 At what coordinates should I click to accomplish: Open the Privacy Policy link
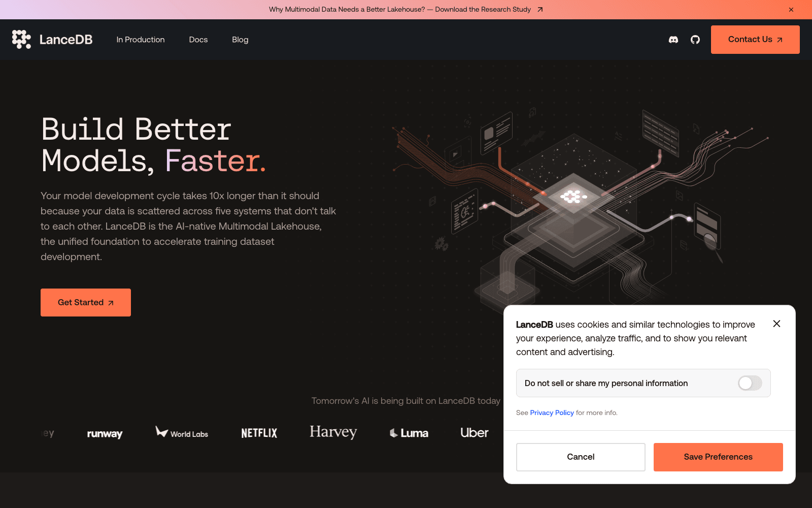tap(552, 412)
